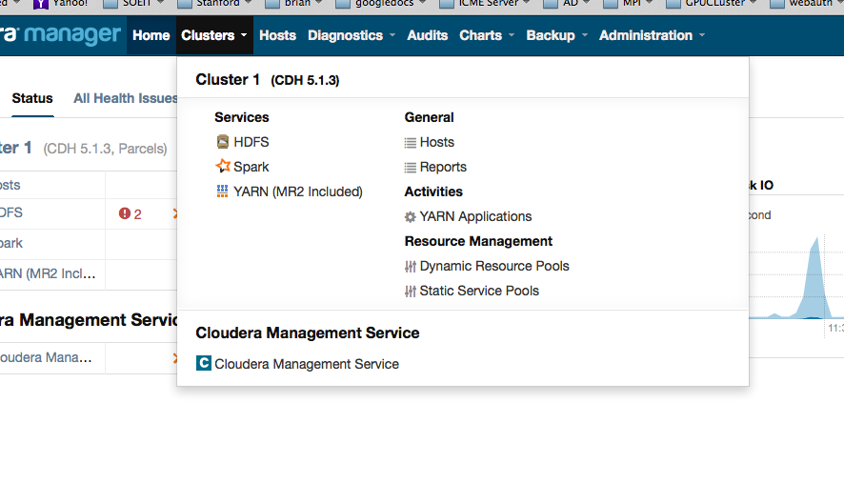The image size is (844, 504).
Task: Click the YARN grid icon
Action: tap(222, 192)
